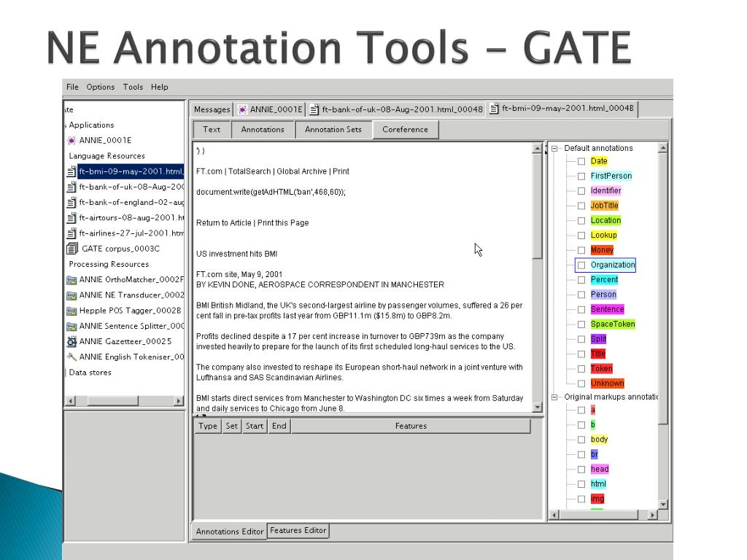The width and height of the screenshot is (747, 560).
Task: Switch to the Features Editor tab
Action: (298, 531)
